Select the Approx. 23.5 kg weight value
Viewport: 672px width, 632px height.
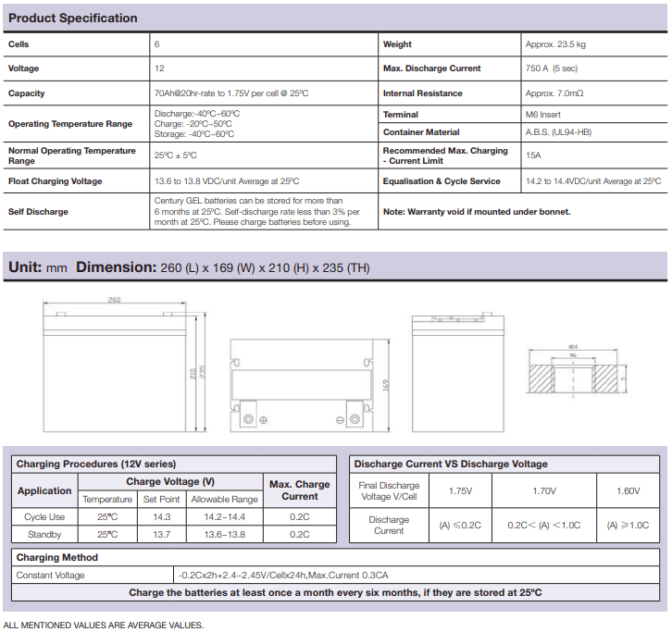(555, 44)
